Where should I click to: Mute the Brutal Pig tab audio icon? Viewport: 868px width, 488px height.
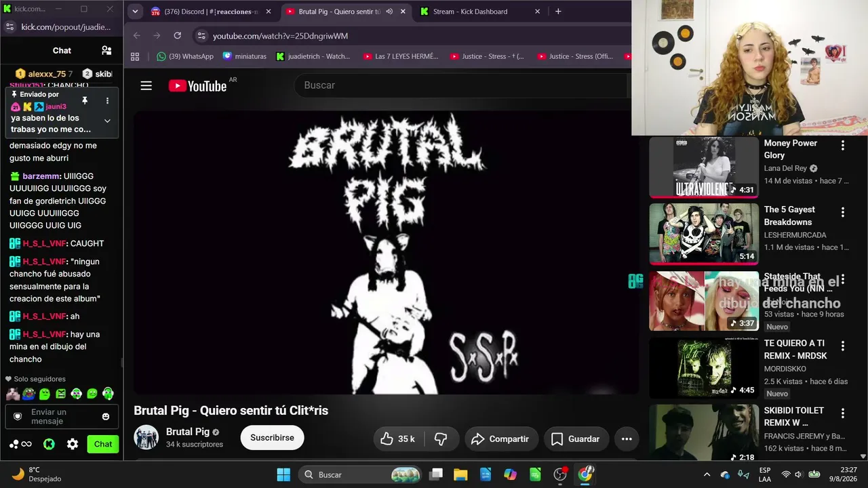pyautogui.click(x=389, y=12)
